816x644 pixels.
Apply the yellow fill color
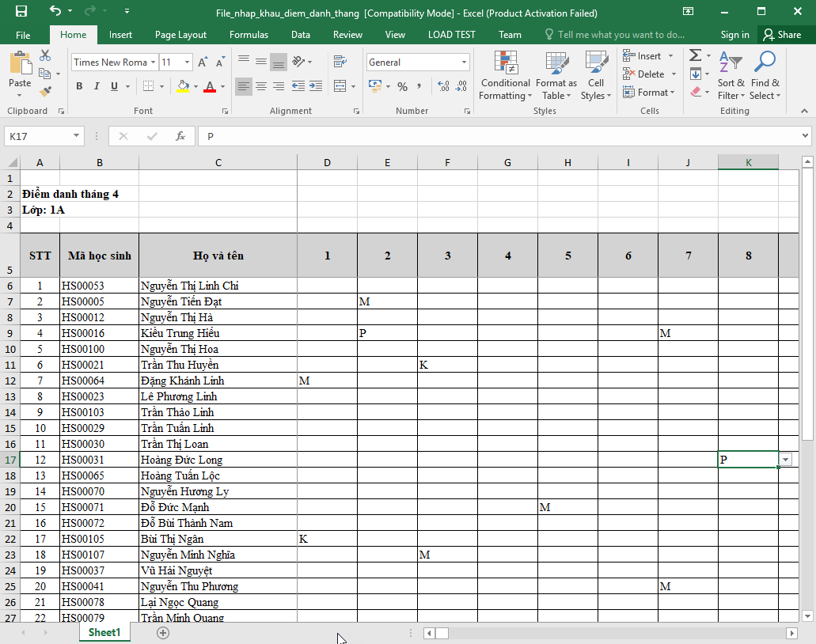183,86
